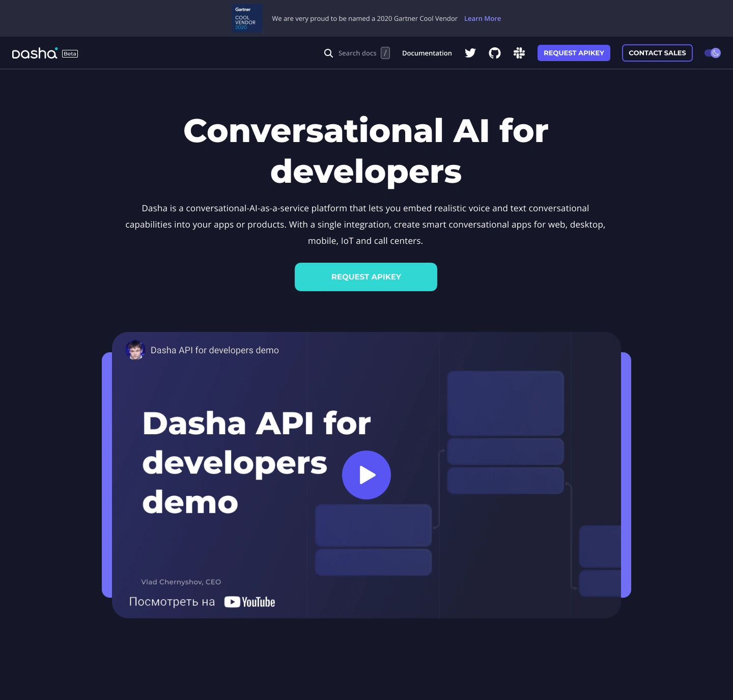
Task: Click the search magnifier icon
Action: (x=328, y=53)
